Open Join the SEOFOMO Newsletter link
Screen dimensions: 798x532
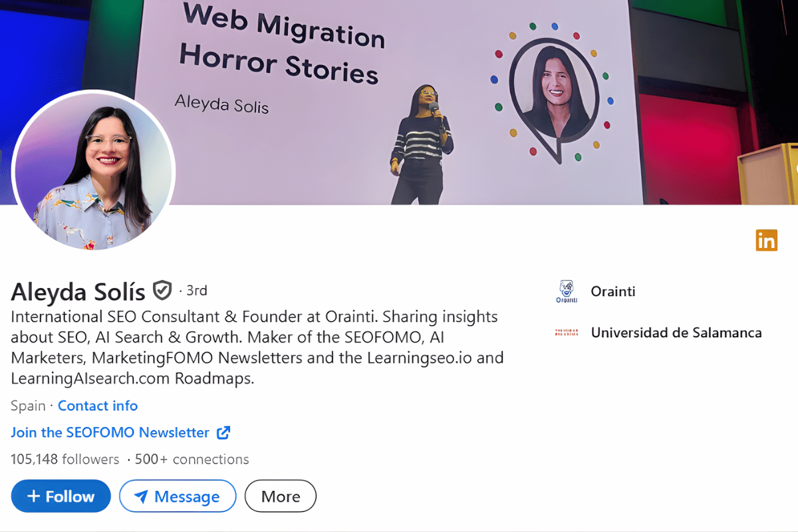coord(110,432)
